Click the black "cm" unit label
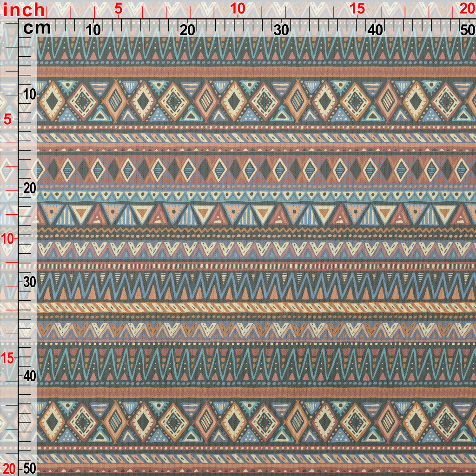 pos(37,28)
